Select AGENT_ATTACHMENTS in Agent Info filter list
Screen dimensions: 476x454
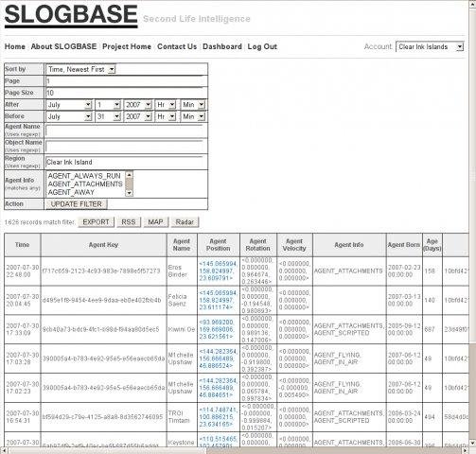pos(84,184)
